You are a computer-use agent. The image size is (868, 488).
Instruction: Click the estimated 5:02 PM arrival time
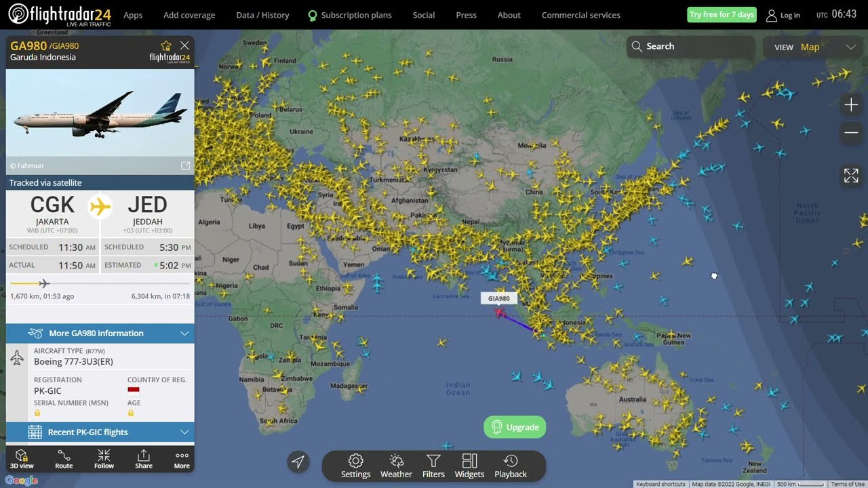(x=175, y=266)
